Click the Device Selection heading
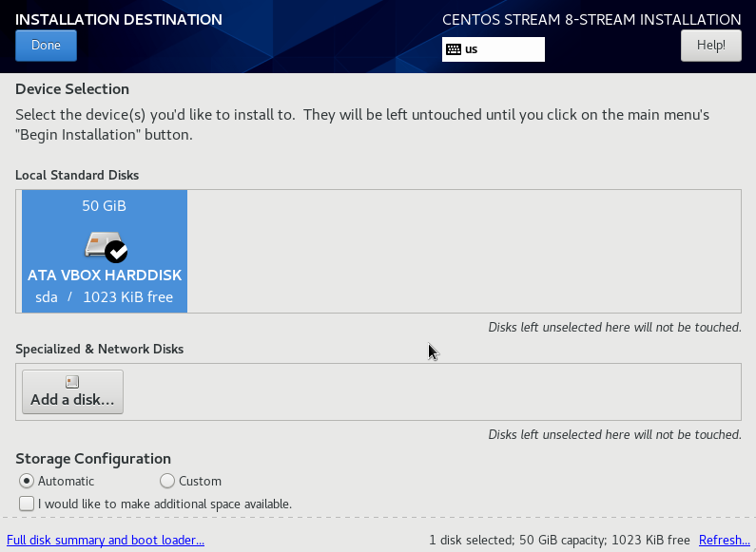 click(x=72, y=89)
